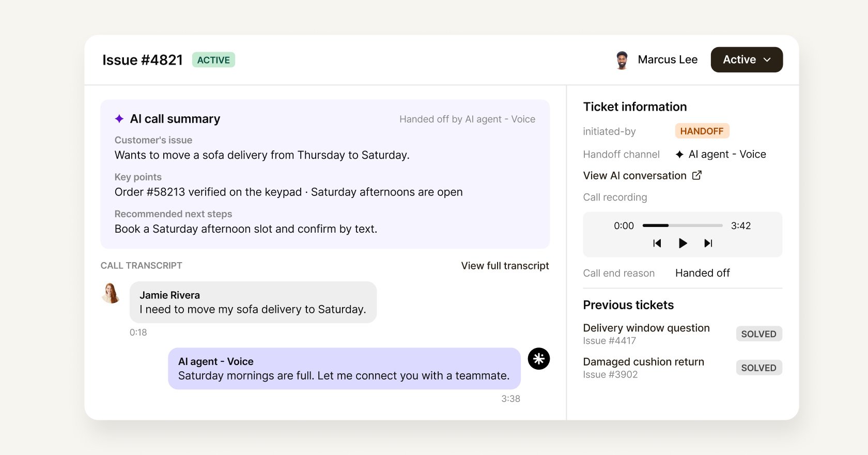Image resolution: width=868 pixels, height=455 pixels.
Task: Click Jamie Rivera's avatar photo
Action: [111, 293]
